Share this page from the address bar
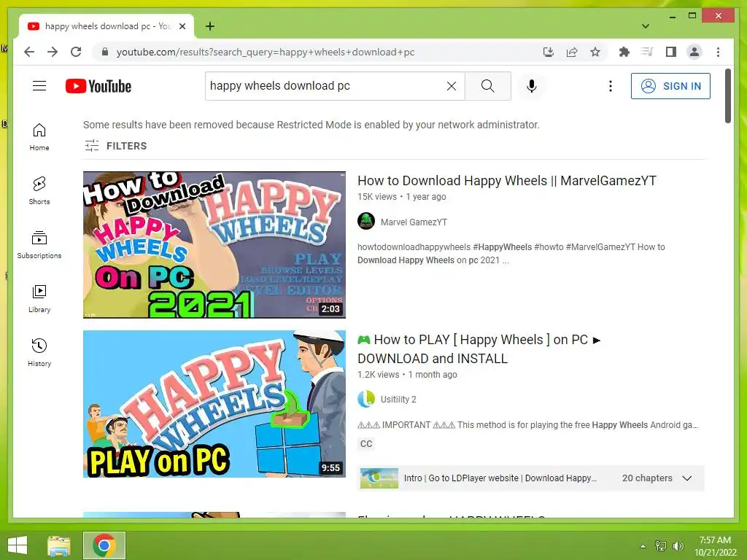The image size is (747, 560). point(572,52)
